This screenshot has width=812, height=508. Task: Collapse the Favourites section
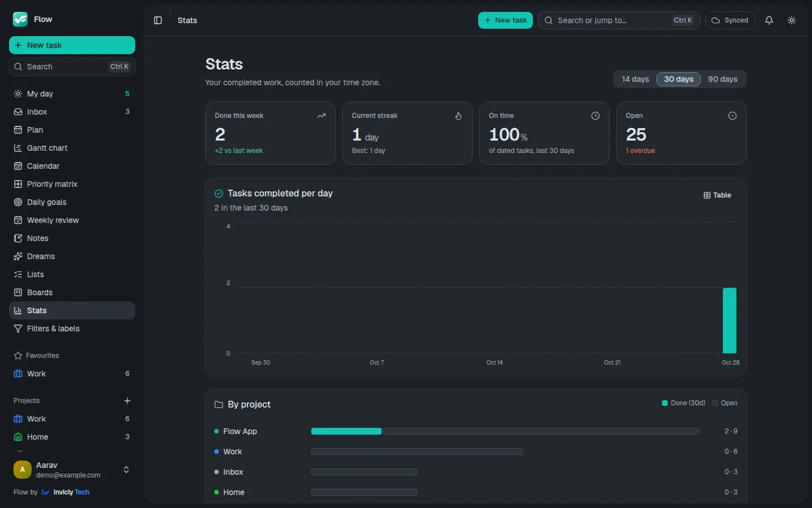click(x=37, y=356)
